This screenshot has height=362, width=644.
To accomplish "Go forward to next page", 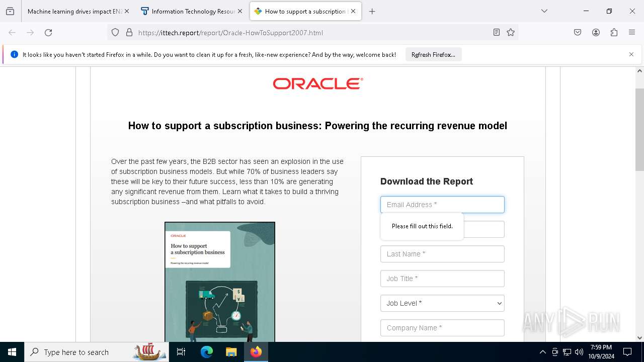I will click(30, 33).
